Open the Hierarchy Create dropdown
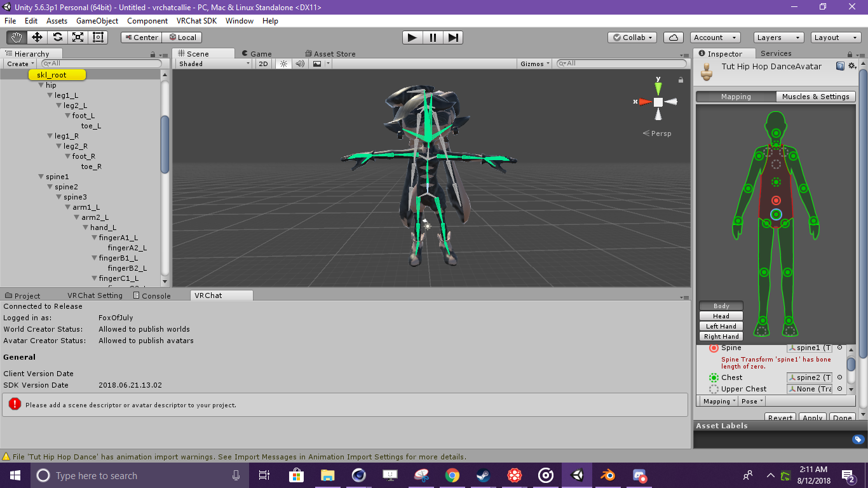Viewport: 868px width, 488px height. (x=20, y=64)
